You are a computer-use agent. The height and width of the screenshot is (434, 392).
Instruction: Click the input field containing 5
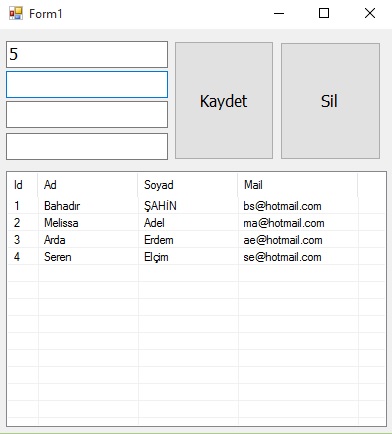87,54
